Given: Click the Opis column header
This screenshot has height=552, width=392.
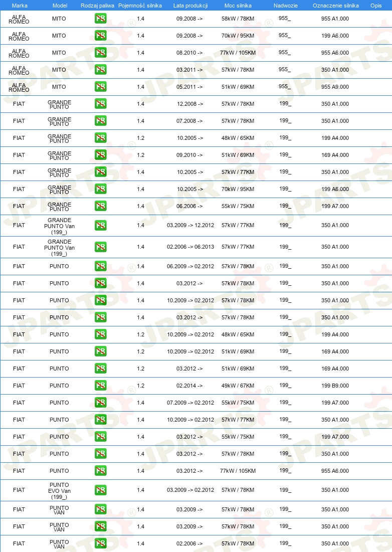Looking at the screenshot, I should coord(376,6).
